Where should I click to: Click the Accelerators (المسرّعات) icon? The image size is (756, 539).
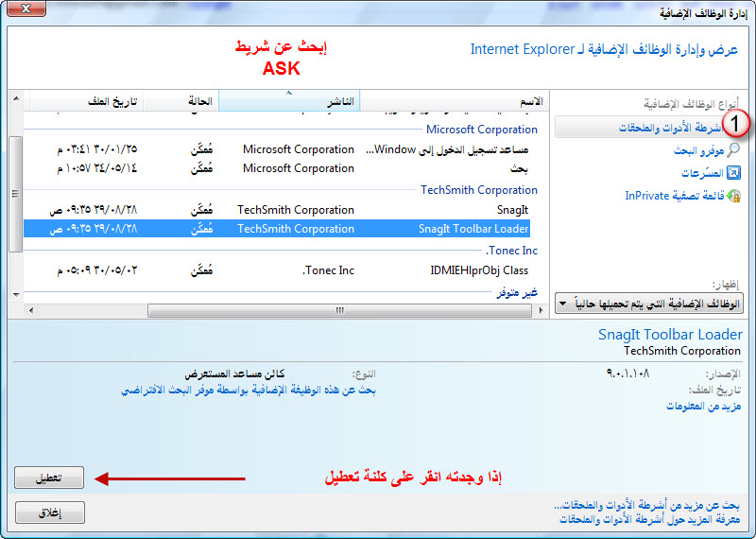click(733, 173)
